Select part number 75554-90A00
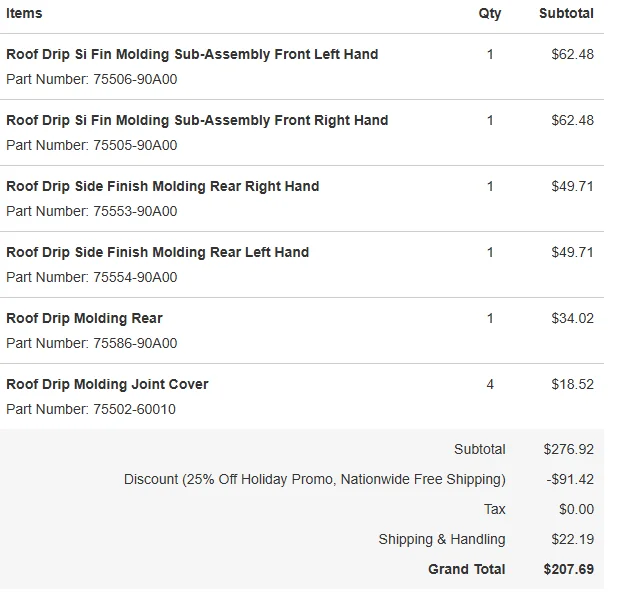The height and width of the screenshot is (597, 618). tap(135, 277)
